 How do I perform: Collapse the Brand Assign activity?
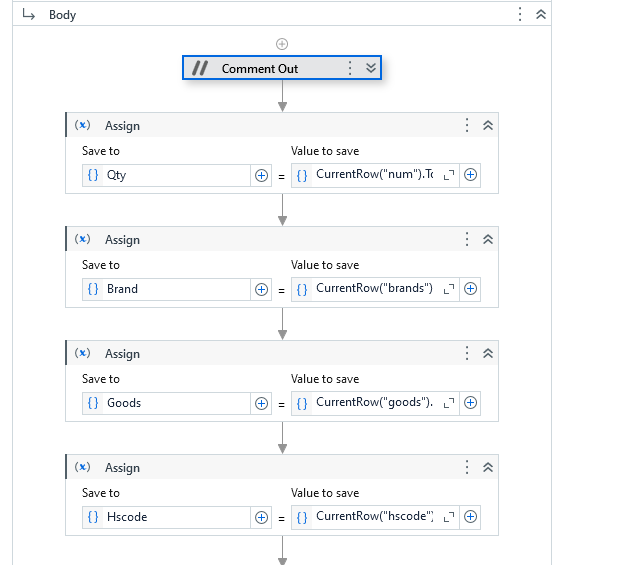(488, 240)
